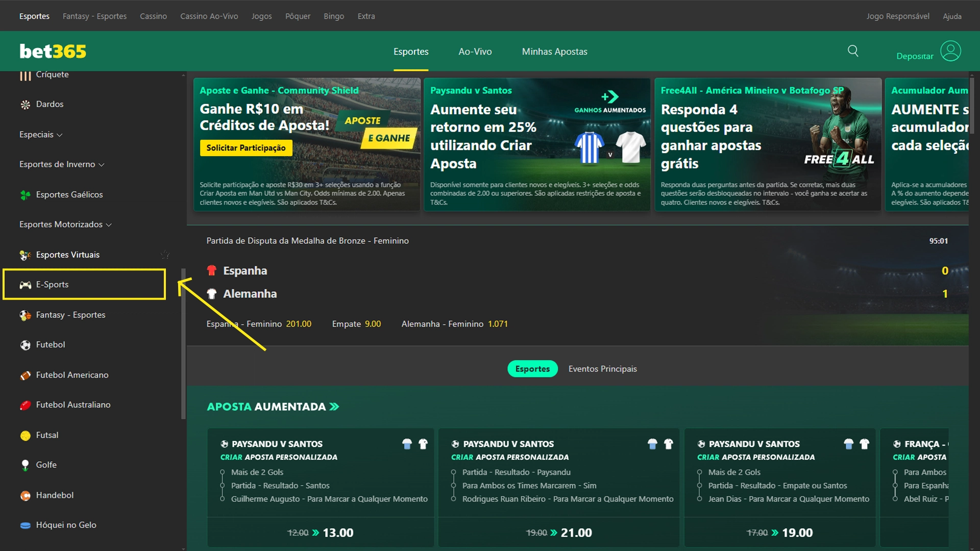Image resolution: width=980 pixels, height=551 pixels.
Task: Open the Paysandu v Santos promo banner
Action: [537, 144]
